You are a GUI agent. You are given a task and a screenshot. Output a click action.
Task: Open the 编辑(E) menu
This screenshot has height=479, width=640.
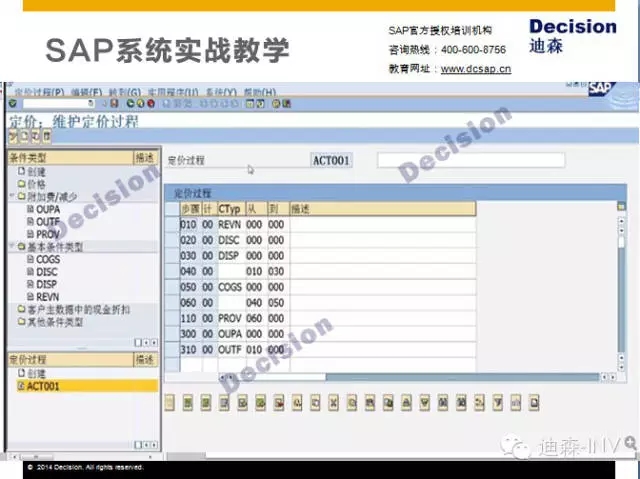86,93
